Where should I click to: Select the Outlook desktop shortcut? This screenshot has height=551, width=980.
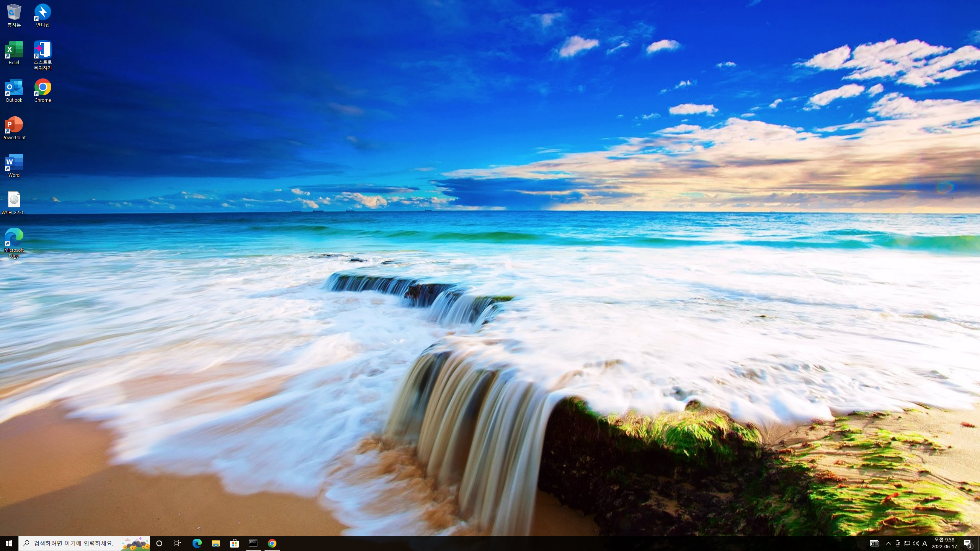coord(14,91)
